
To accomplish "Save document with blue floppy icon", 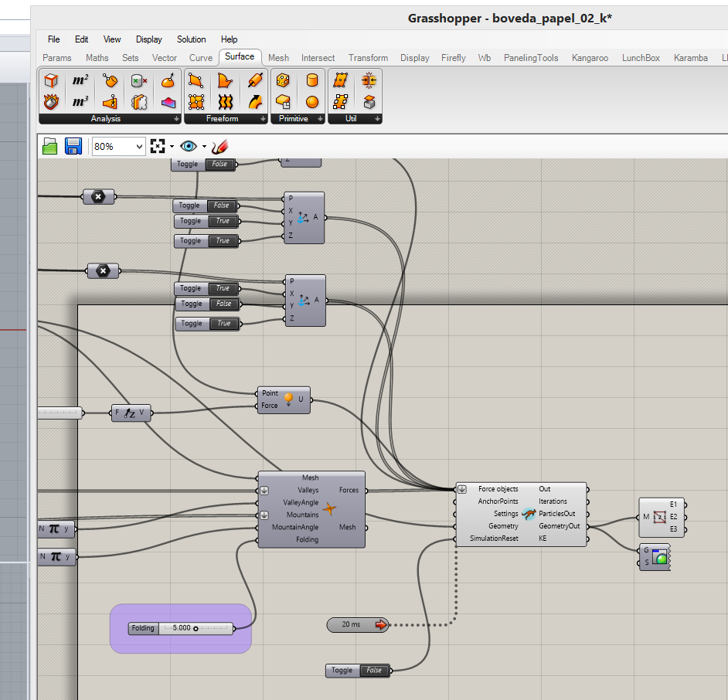I will [x=73, y=146].
